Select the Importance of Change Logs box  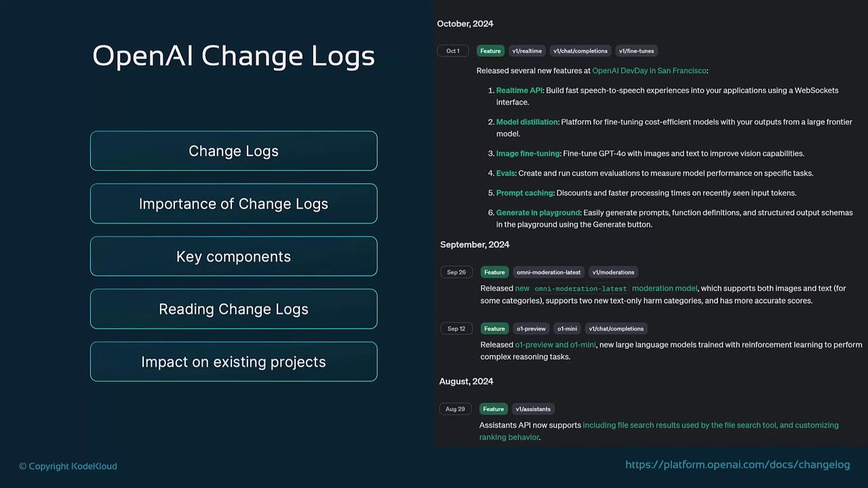233,204
